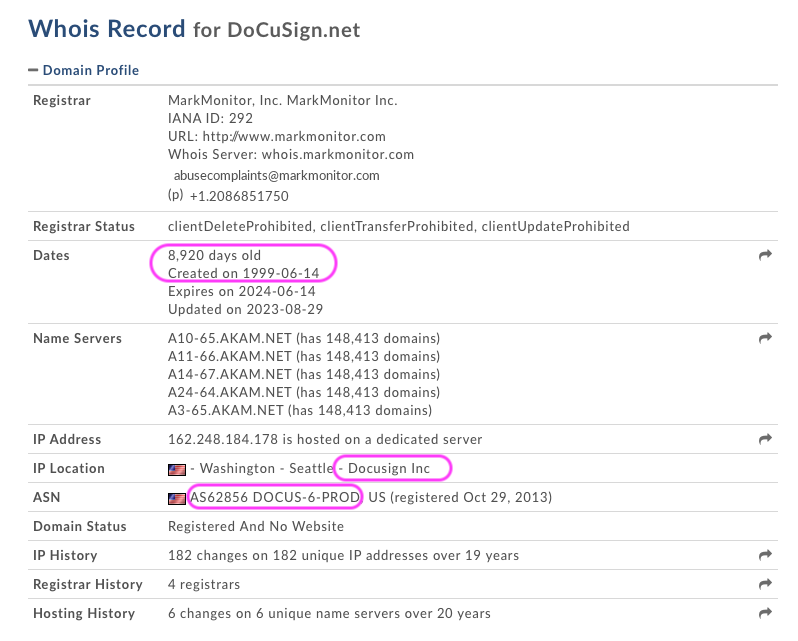
Task: Click the '4 registrars' value
Action: coord(204,584)
